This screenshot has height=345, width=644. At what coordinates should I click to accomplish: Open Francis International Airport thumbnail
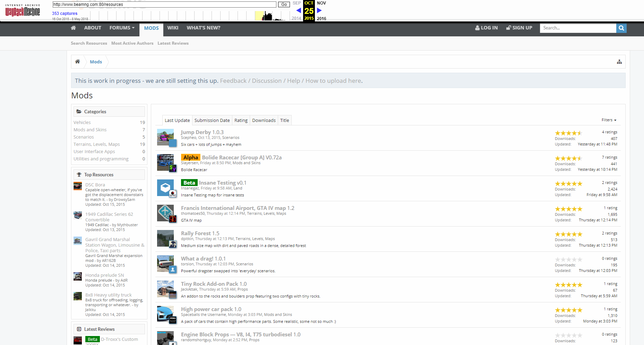[165, 213]
